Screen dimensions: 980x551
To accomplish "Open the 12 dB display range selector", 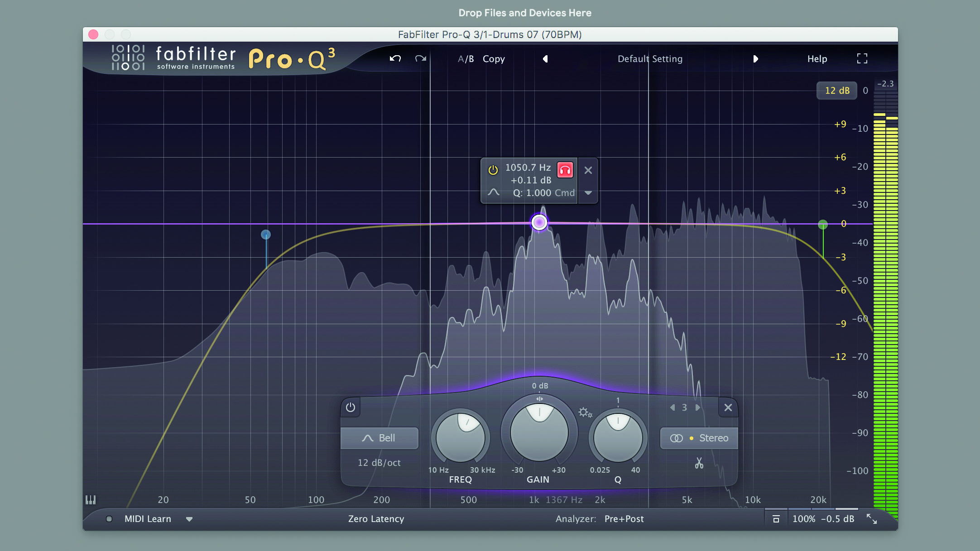I will pos(837,91).
